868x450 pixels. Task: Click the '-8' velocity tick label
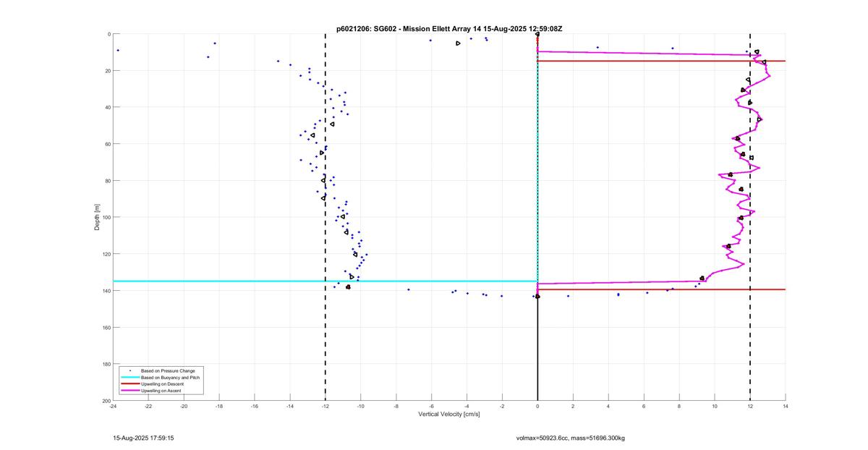(x=396, y=406)
